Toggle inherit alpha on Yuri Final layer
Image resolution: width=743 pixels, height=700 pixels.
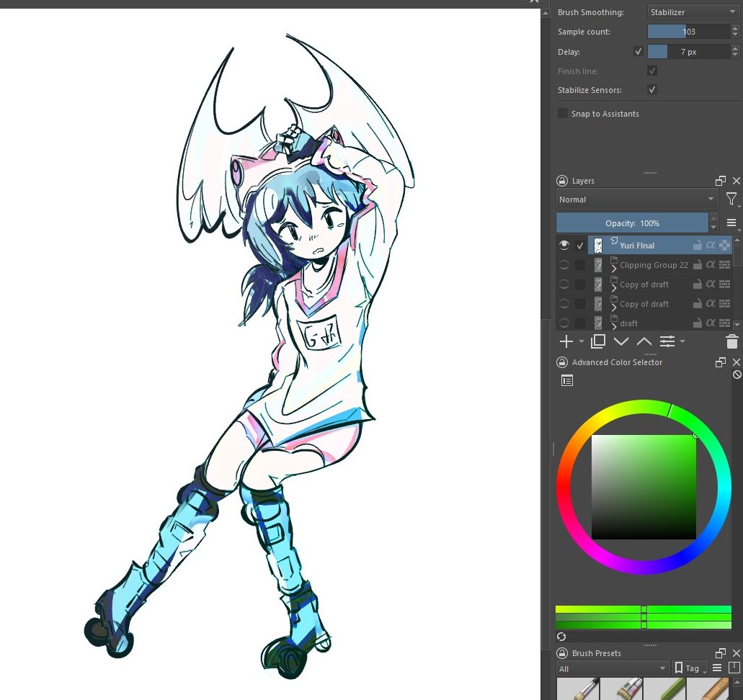(x=724, y=246)
